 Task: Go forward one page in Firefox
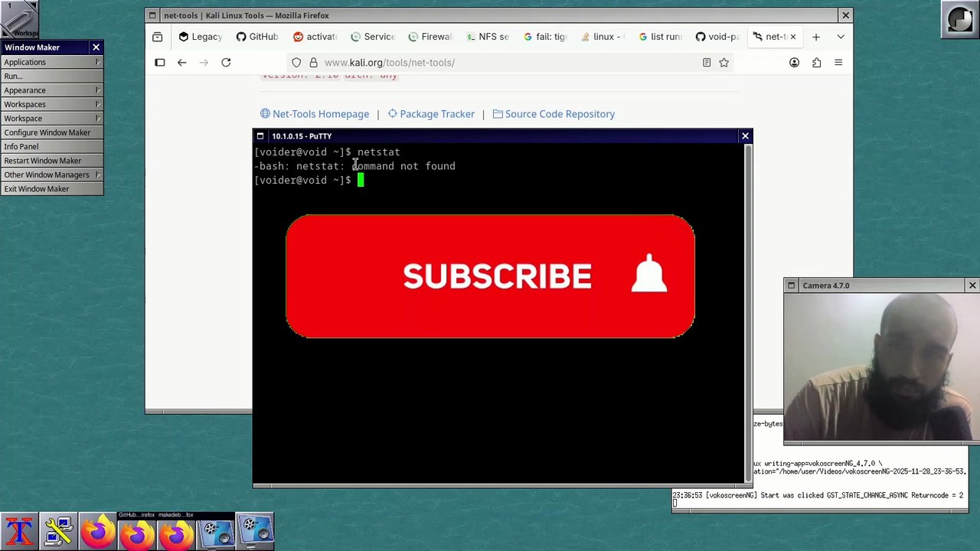point(204,62)
